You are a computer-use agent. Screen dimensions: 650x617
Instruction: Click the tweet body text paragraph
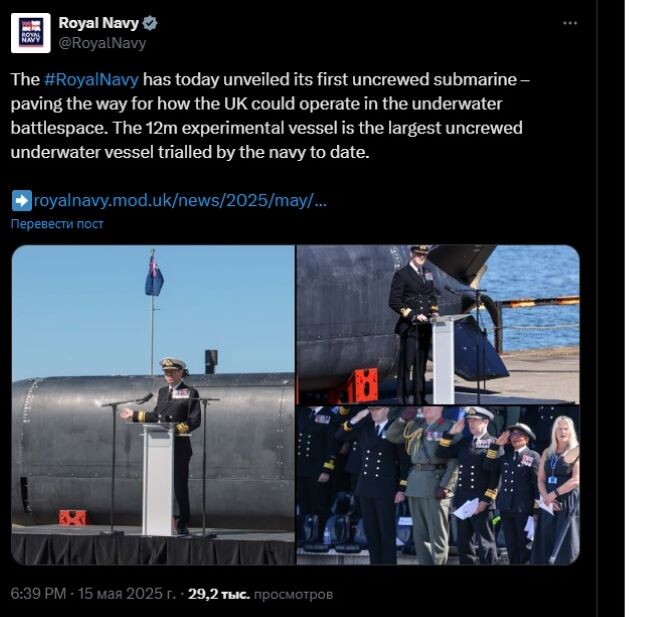click(x=270, y=116)
